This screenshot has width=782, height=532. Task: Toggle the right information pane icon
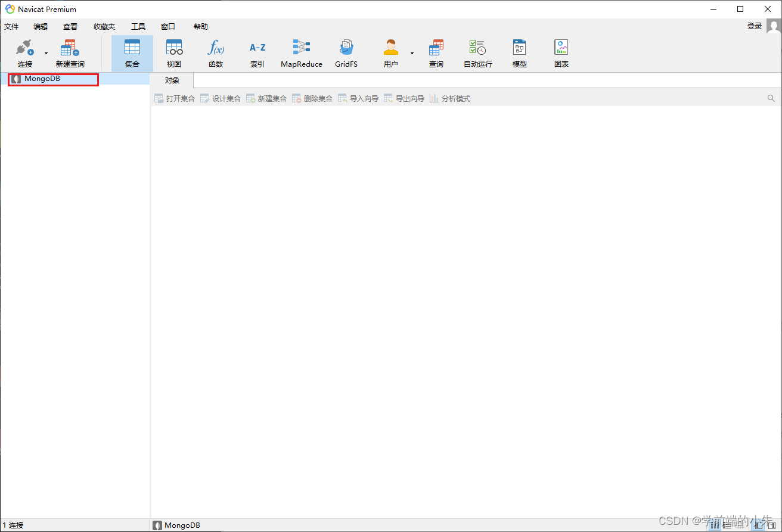click(x=771, y=525)
